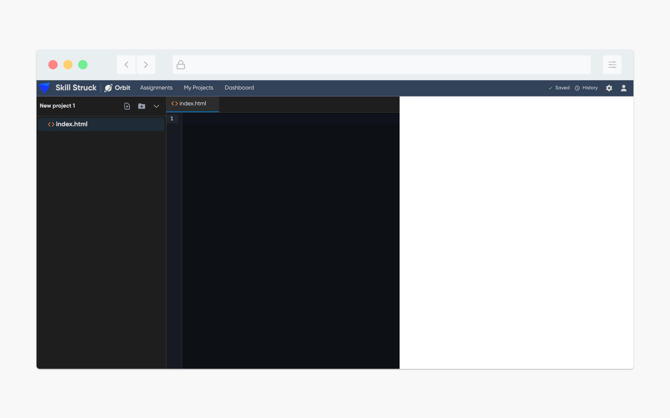Image resolution: width=670 pixels, height=418 pixels.
Task: Open the browser settings sliders icon
Action: click(612, 65)
